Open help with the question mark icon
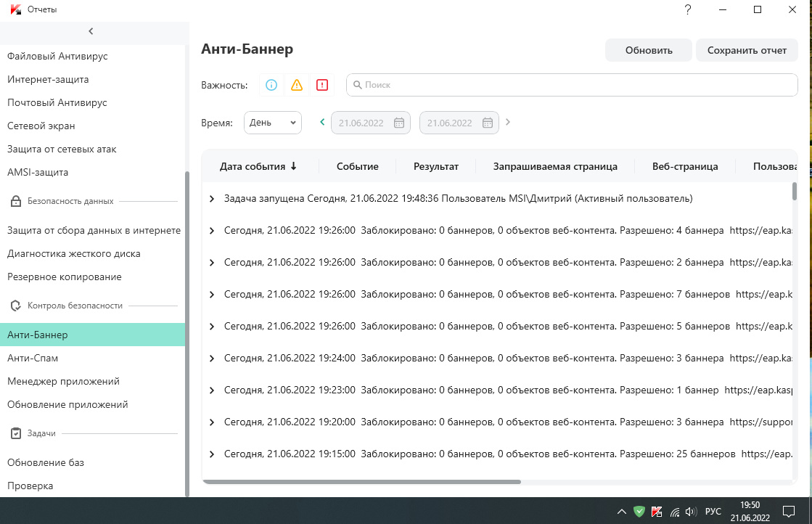Image resolution: width=812 pixels, height=524 pixels. (688, 9)
